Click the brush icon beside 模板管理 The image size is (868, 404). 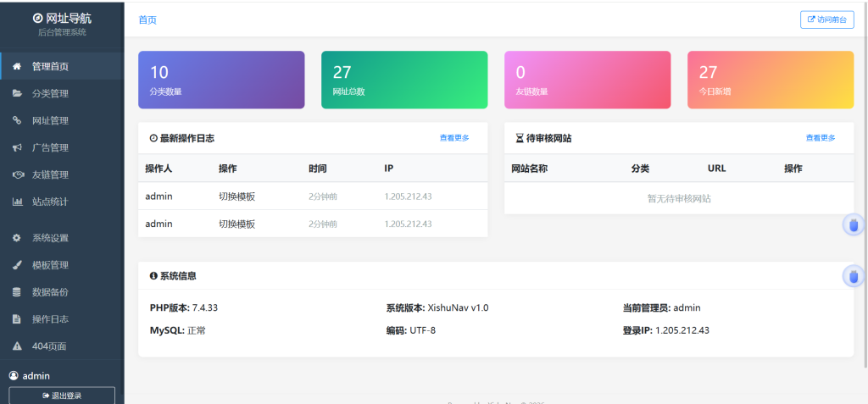click(17, 265)
